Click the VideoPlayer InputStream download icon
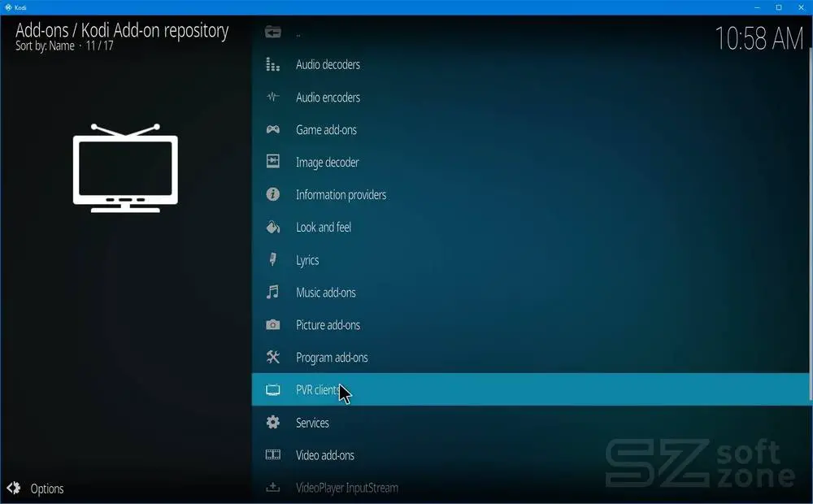 [272, 488]
